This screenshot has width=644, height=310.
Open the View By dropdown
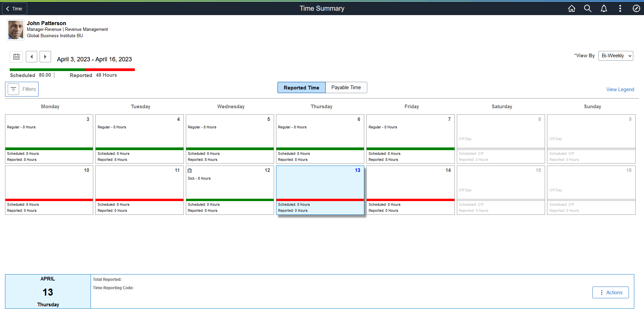coord(615,56)
